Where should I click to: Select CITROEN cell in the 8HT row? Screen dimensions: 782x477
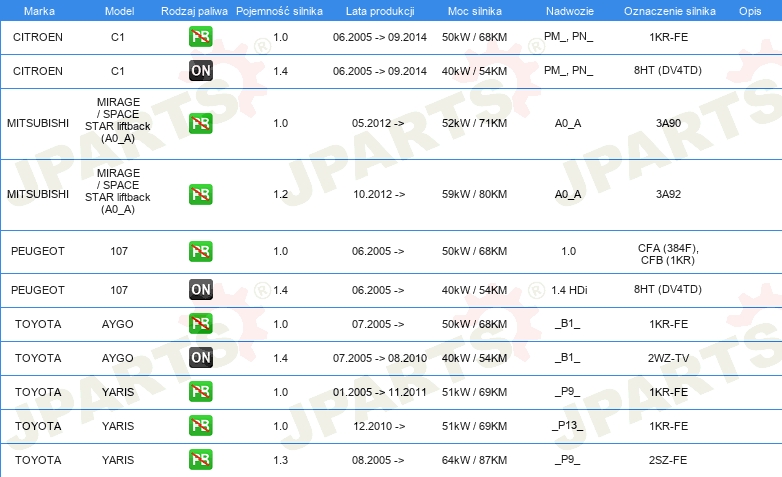click(38, 71)
